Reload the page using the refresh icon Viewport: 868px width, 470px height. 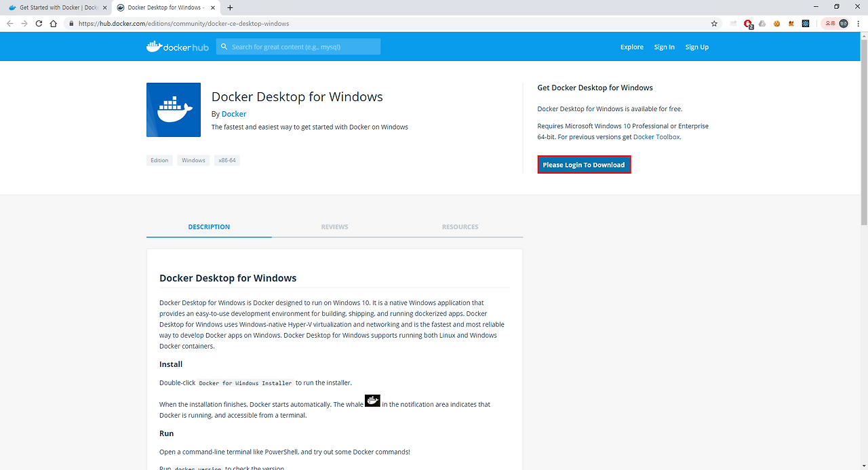[x=39, y=23]
